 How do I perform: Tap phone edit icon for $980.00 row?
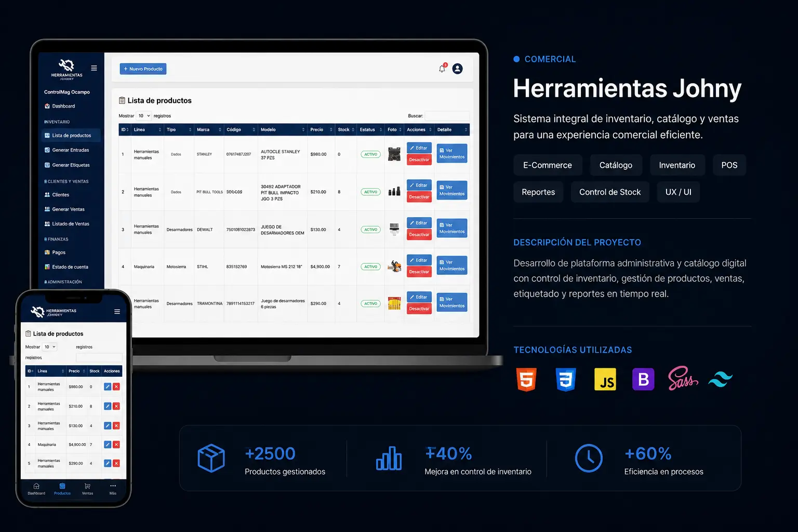point(108,387)
